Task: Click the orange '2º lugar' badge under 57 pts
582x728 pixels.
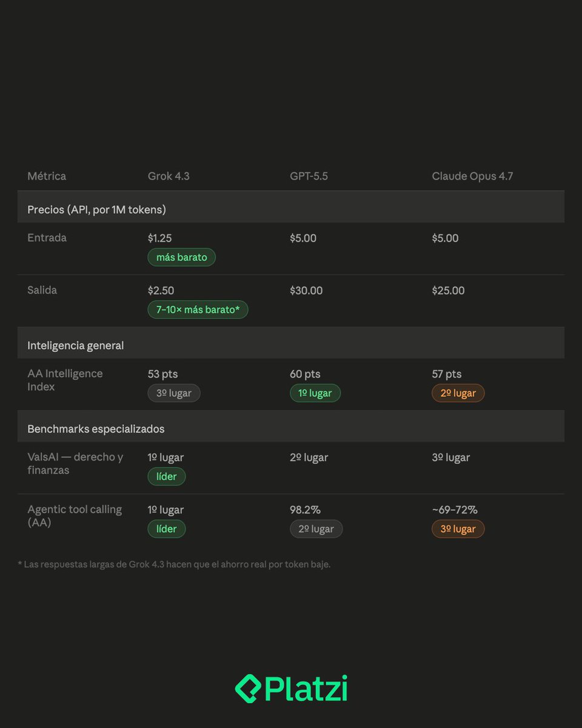Action: [x=458, y=393]
